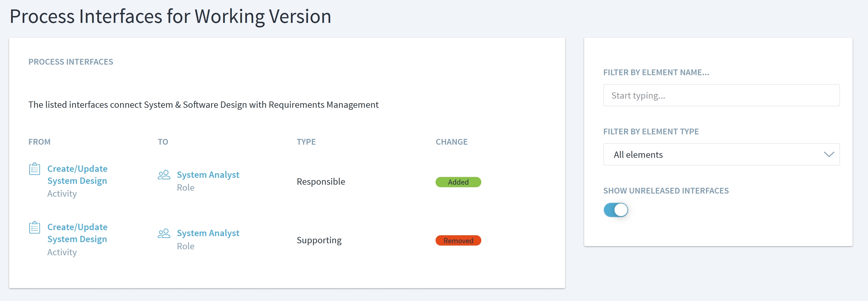Click the FROM column header
Viewport: 868px width, 301px height.
click(x=39, y=142)
